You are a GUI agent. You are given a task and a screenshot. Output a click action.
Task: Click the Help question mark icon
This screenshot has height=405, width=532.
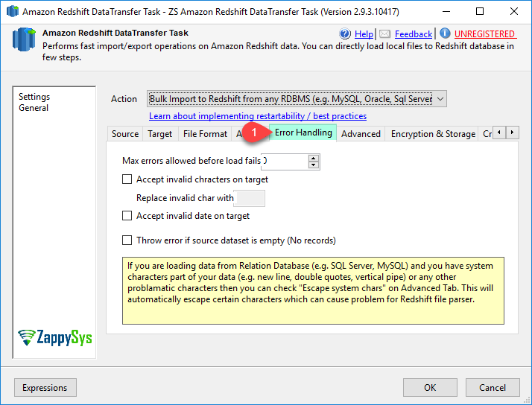(x=345, y=34)
